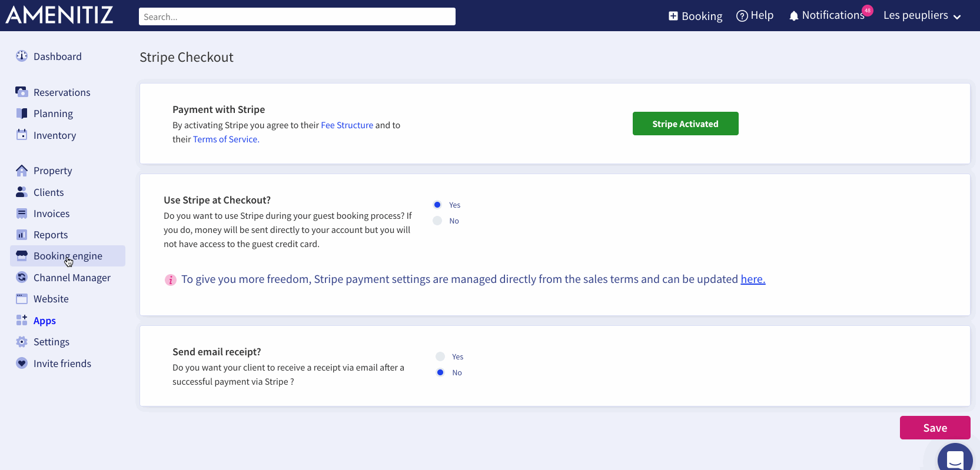Image resolution: width=980 pixels, height=470 pixels.
Task: Click the Clients people icon
Action: click(x=22, y=192)
